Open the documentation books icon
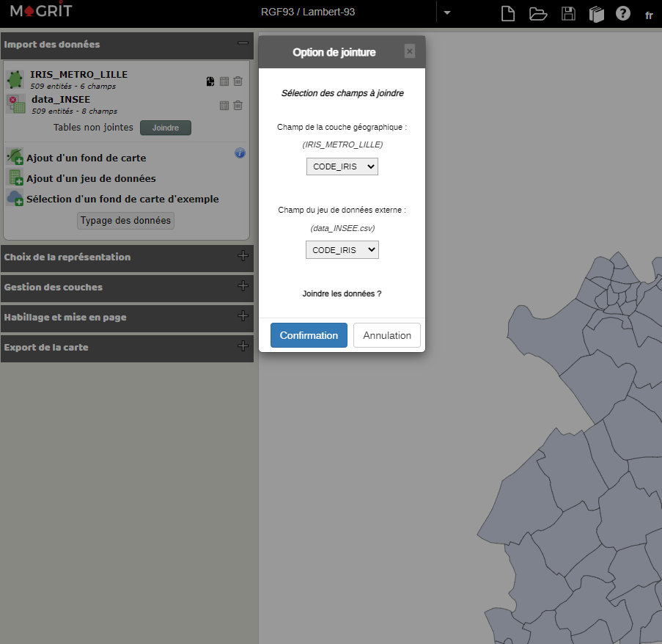Screen dimensions: 662x644 coord(596,14)
